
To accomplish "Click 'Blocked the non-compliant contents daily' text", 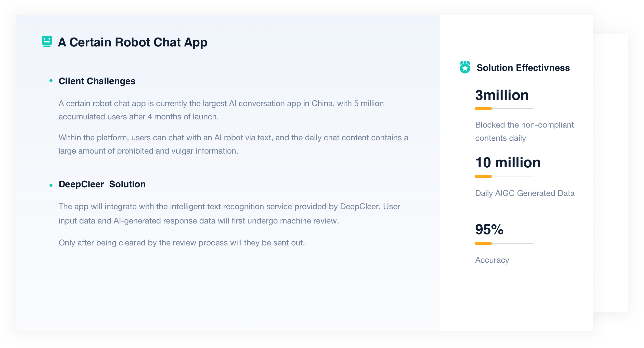I will 524,131.
